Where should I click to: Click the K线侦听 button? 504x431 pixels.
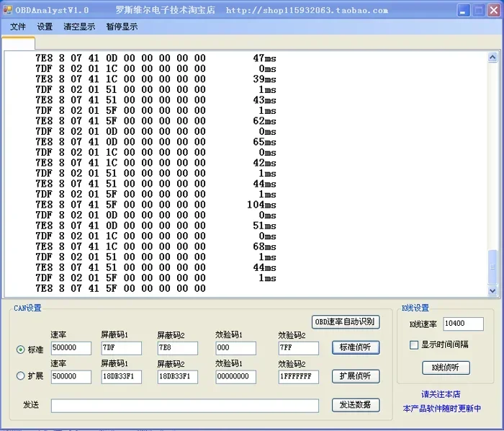(446, 368)
